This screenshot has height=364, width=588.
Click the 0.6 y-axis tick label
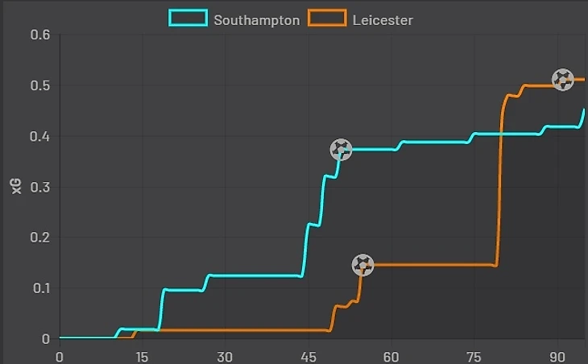click(x=39, y=35)
